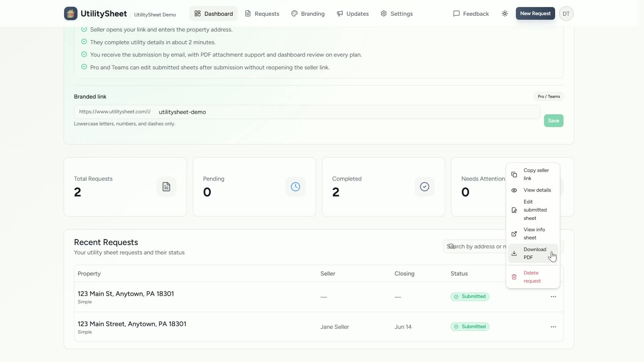Click the trash icon beside Delete request

pos(514,277)
